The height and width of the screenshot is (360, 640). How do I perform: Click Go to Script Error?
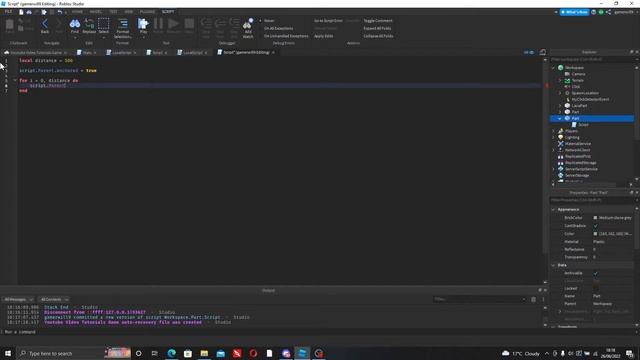328,20
